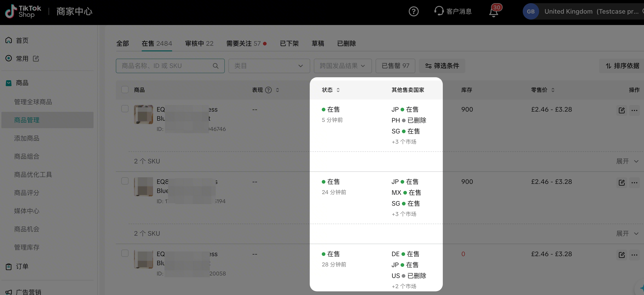Image resolution: width=644 pixels, height=295 pixels.
Task: Click the 已售罄 97 button
Action: pyautogui.click(x=395, y=66)
